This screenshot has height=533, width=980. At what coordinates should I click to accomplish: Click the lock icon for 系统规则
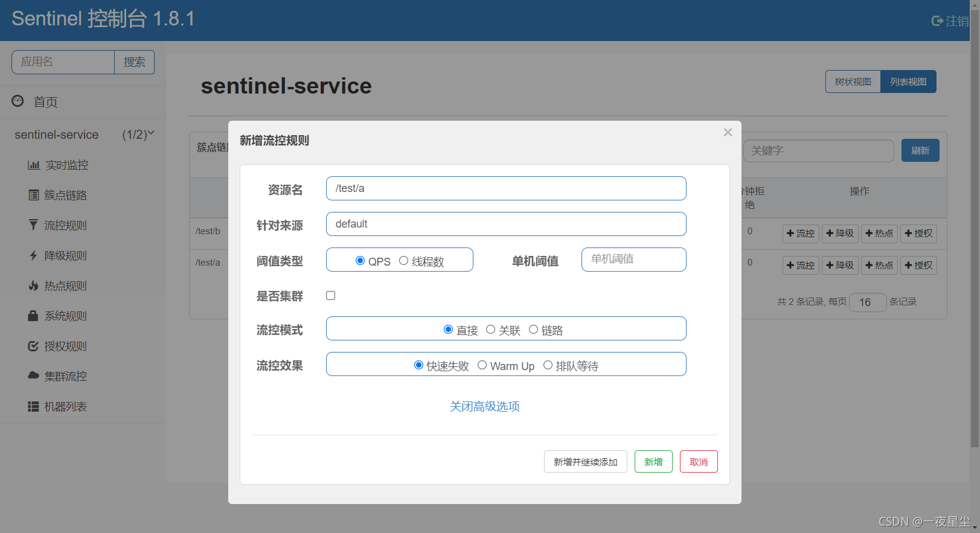pos(33,316)
